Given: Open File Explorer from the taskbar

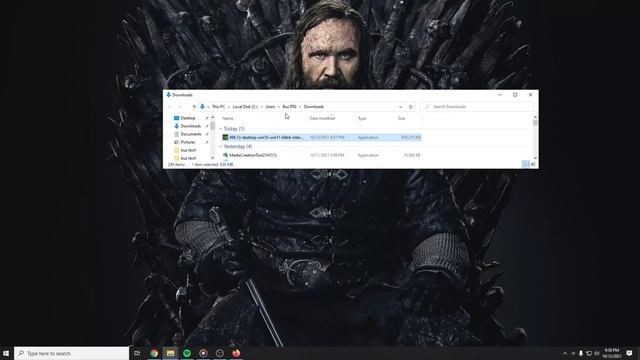Looking at the screenshot, I should 171,353.
